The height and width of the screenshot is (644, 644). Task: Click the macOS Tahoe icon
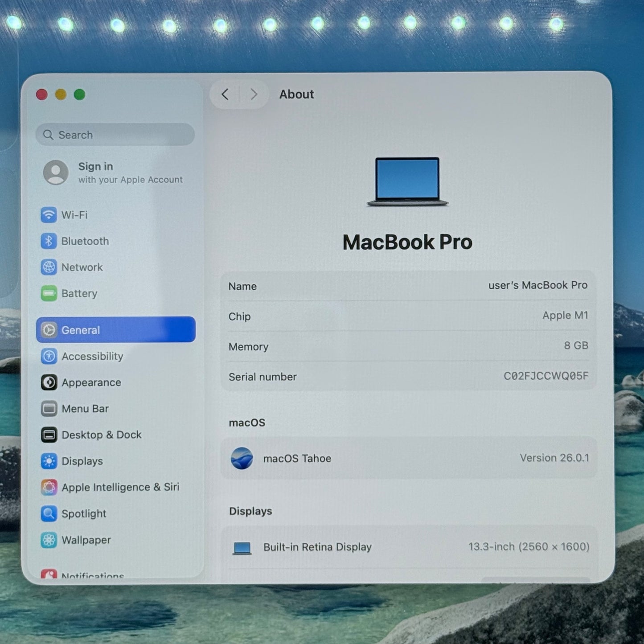[x=242, y=458]
